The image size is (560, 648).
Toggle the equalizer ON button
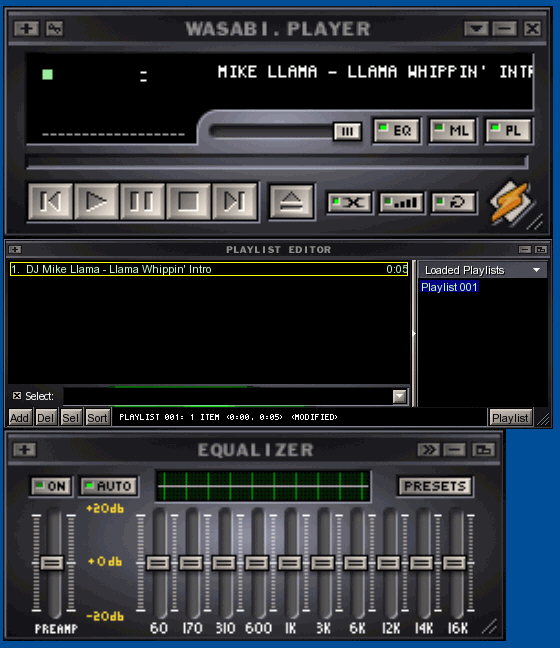pos(52,486)
